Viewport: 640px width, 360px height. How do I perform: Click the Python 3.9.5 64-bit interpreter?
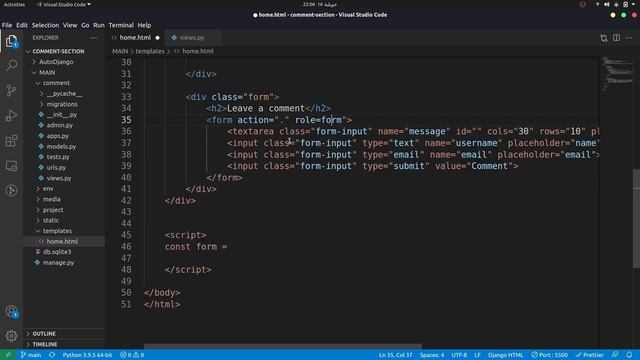(87, 355)
